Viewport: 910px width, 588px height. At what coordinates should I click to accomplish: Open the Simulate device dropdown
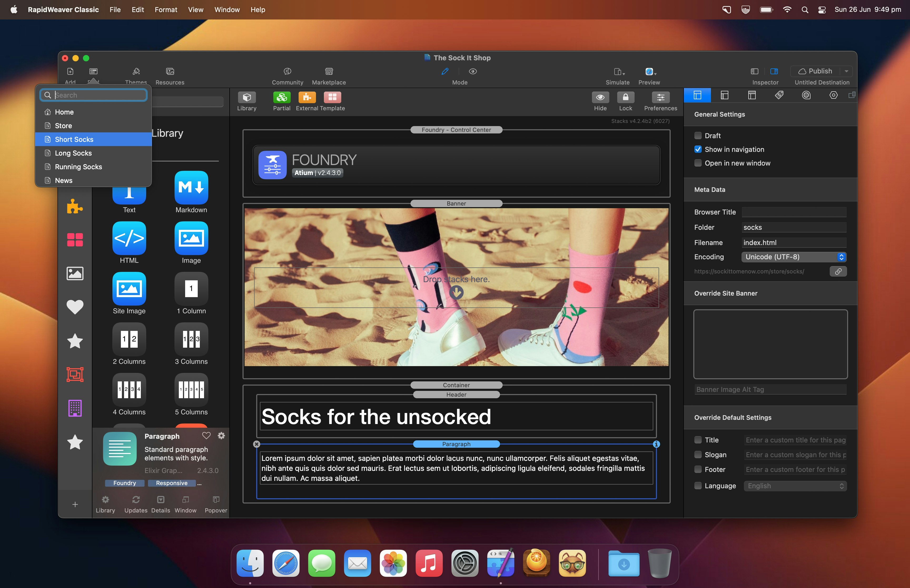click(x=619, y=72)
